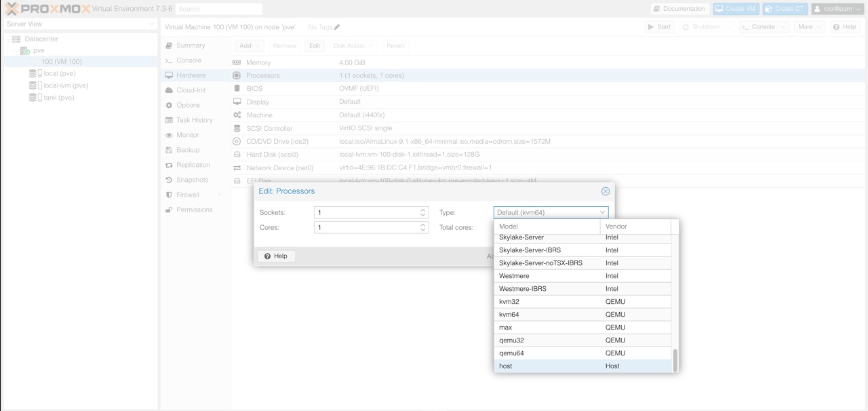The image size is (868, 411).
Task: Click the CD/DVD Drive disc icon
Action: tap(237, 141)
